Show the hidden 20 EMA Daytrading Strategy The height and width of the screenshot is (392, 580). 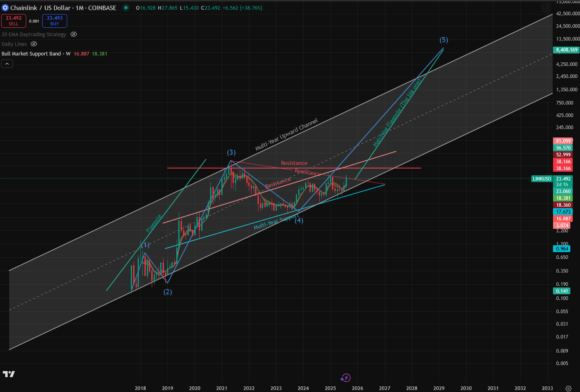(x=74, y=35)
